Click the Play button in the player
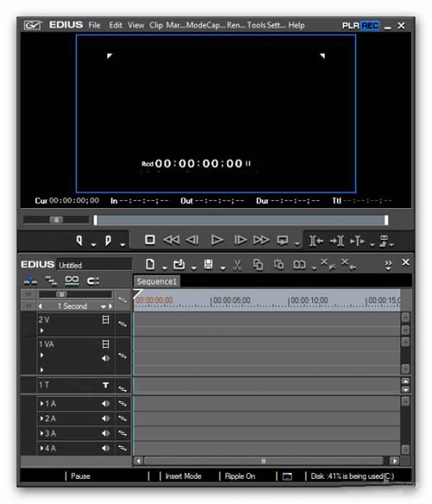 217,240
